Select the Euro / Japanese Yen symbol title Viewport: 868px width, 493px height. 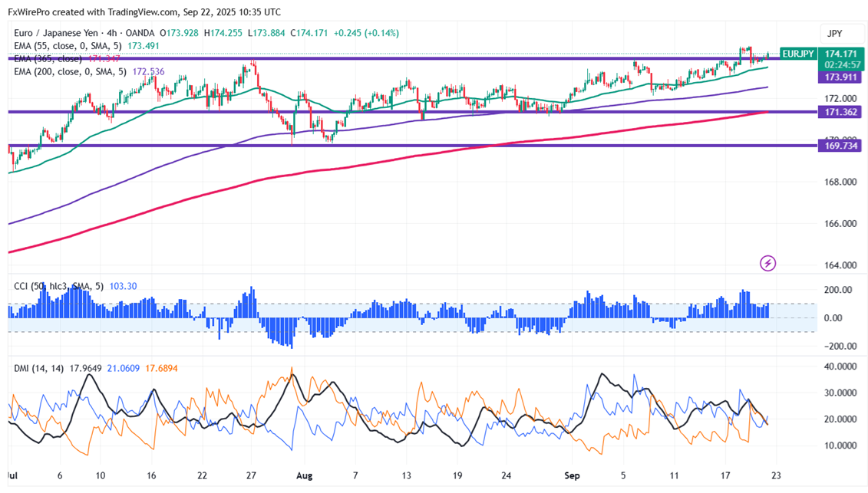(x=68, y=33)
